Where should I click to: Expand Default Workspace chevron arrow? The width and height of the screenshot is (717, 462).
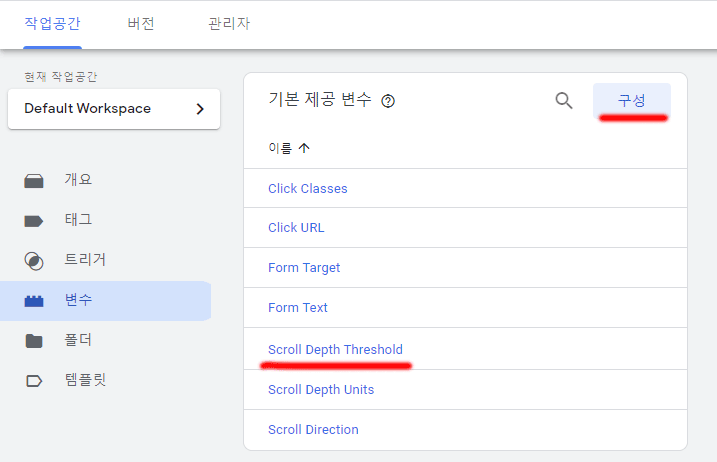200,109
